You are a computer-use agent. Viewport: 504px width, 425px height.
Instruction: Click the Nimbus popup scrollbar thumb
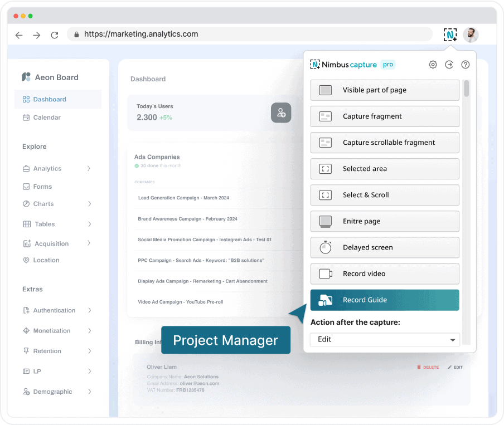[467, 89]
